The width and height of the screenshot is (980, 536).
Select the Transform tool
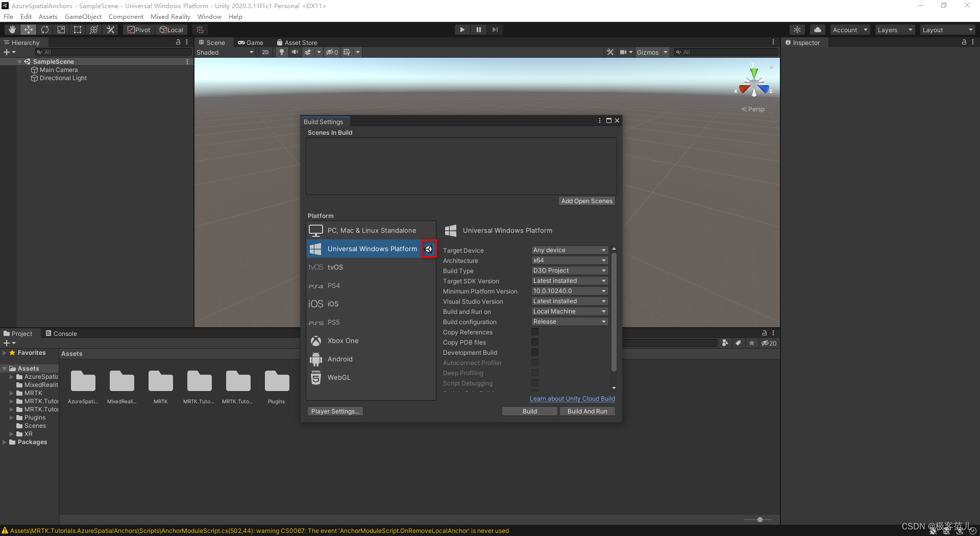point(94,30)
